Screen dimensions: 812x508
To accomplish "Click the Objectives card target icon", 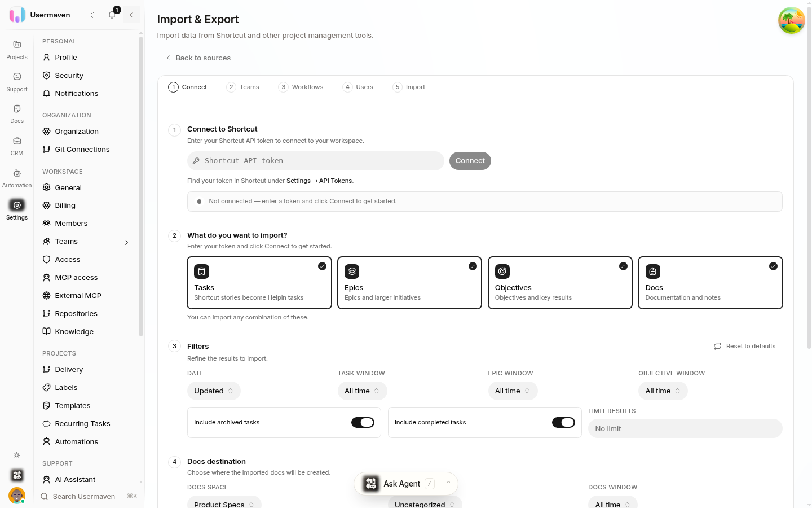I will pyautogui.click(x=502, y=271).
